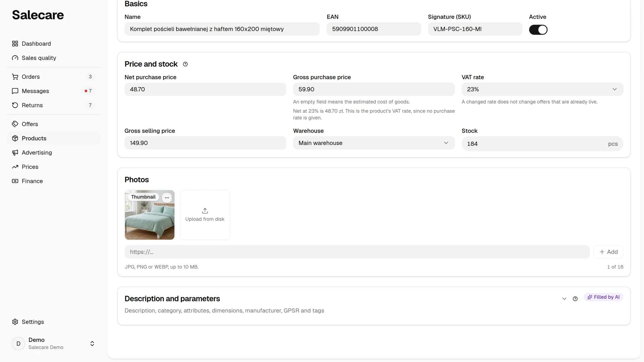Click the Finance banknote icon

[x=15, y=181]
